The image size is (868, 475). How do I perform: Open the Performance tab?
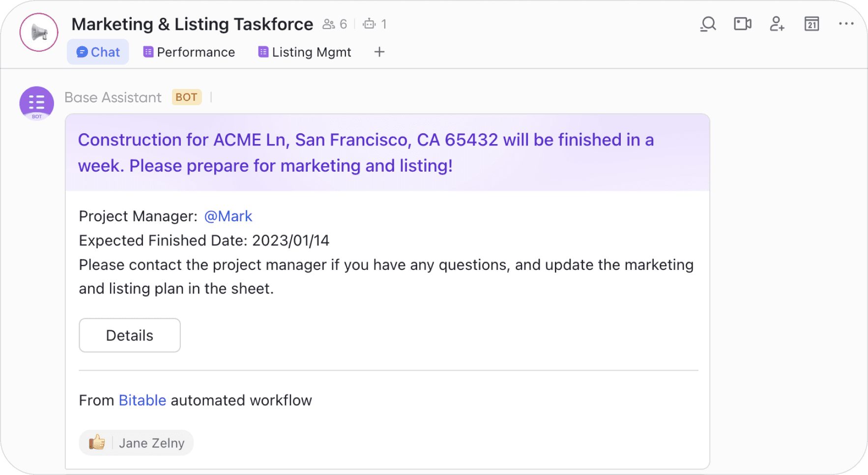click(x=189, y=52)
